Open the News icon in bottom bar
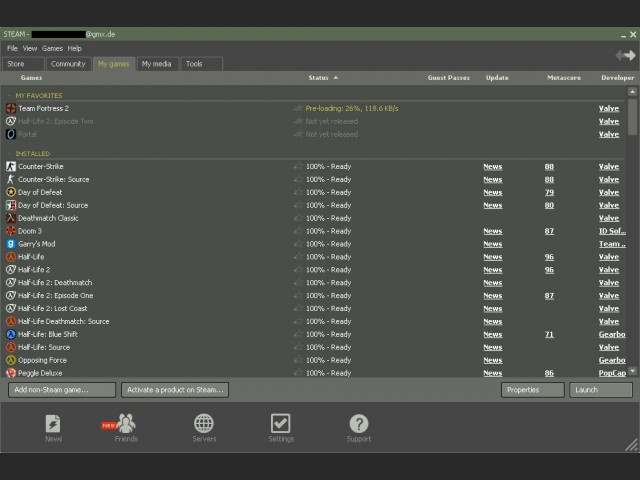640x480 pixels. click(x=53, y=424)
